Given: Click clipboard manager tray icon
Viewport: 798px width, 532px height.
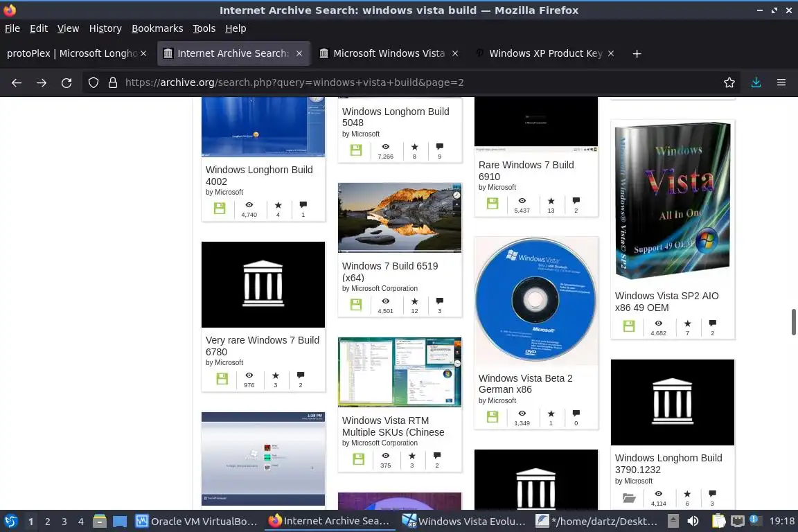Looking at the screenshot, I should point(718,522).
